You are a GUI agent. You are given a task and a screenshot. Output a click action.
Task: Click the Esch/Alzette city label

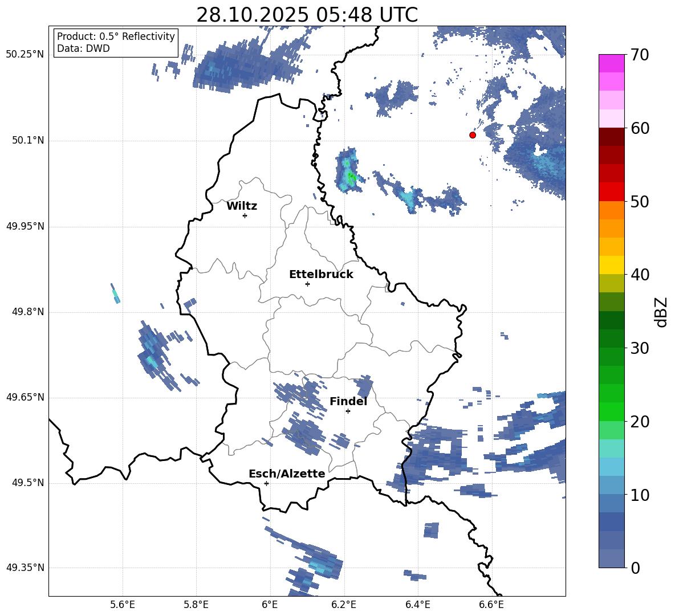[287, 474]
